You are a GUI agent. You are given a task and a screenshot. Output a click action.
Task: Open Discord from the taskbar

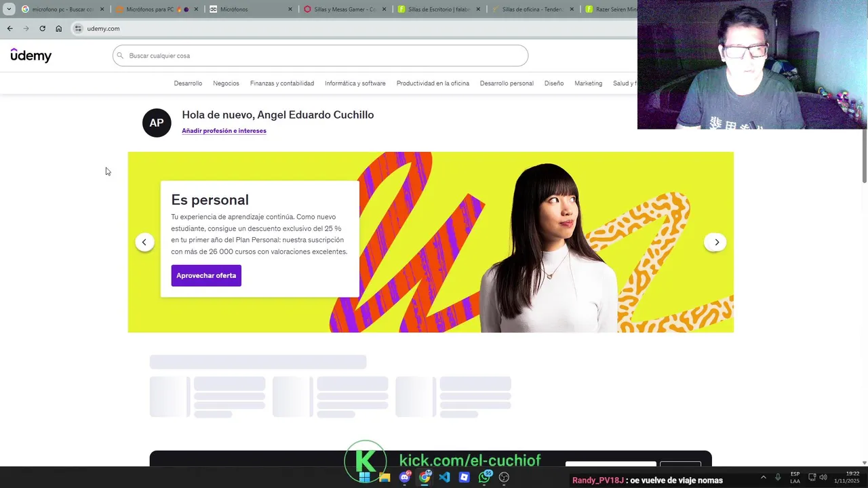coord(405,477)
